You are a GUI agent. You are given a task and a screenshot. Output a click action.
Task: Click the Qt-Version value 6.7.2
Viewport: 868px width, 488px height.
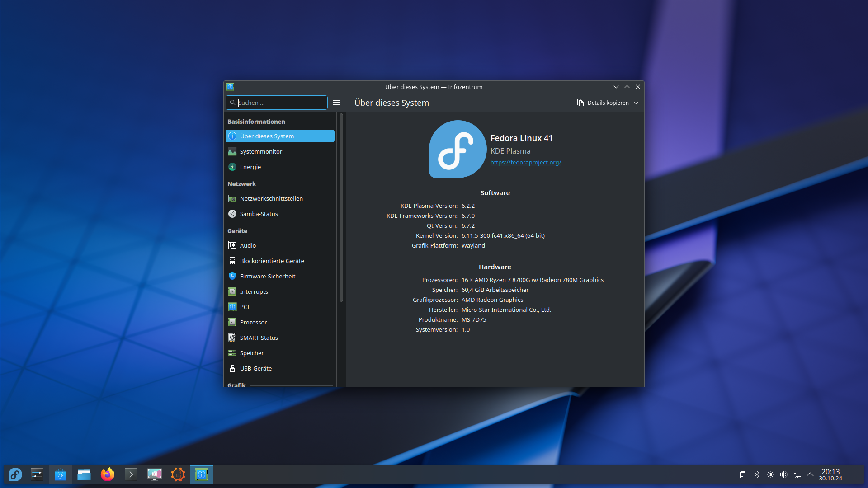[468, 225]
